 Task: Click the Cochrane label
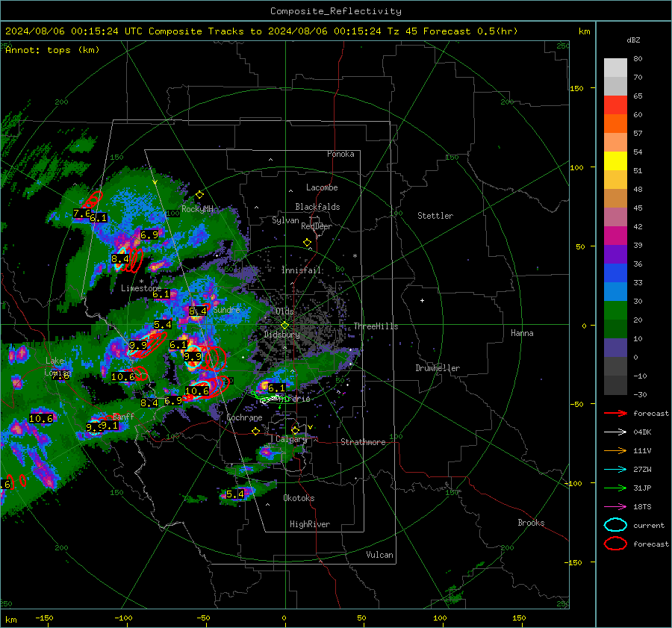coord(244,417)
